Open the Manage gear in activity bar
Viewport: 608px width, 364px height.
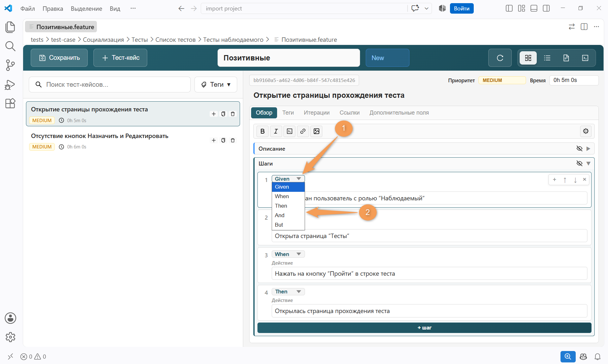tap(10, 337)
